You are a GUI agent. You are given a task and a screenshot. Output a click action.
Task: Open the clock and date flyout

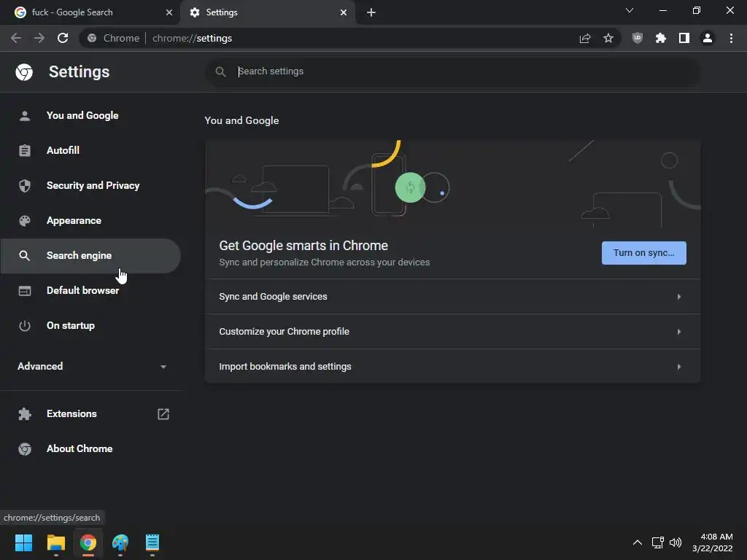pos(712,542)
